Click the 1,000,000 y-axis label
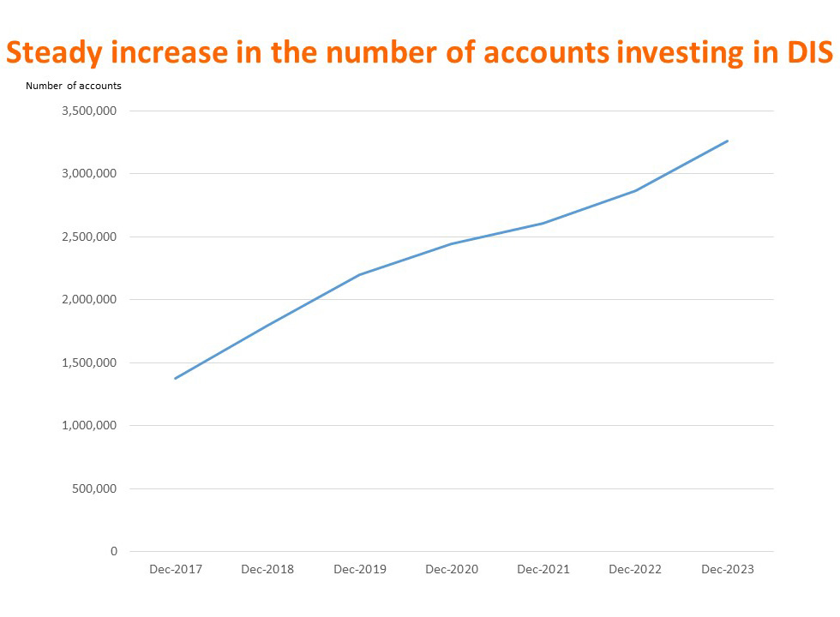 click(88, 426)
